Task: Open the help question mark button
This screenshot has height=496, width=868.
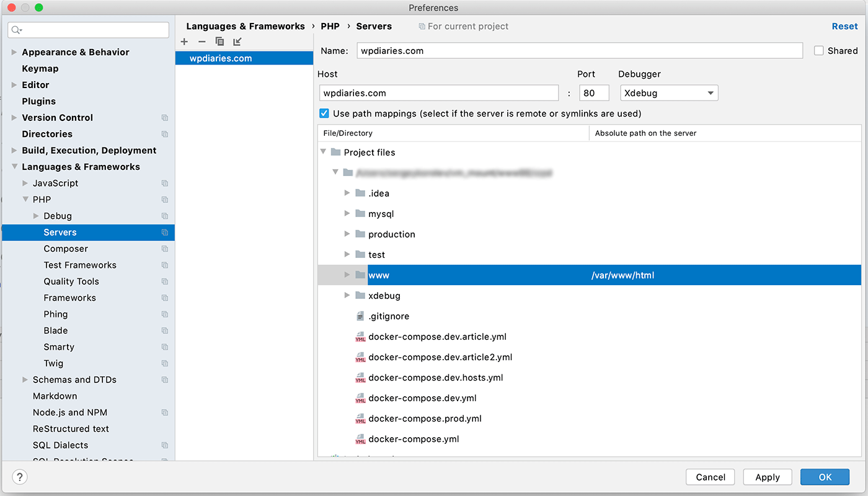Action: pyautogui.click(x=20, y=477)
